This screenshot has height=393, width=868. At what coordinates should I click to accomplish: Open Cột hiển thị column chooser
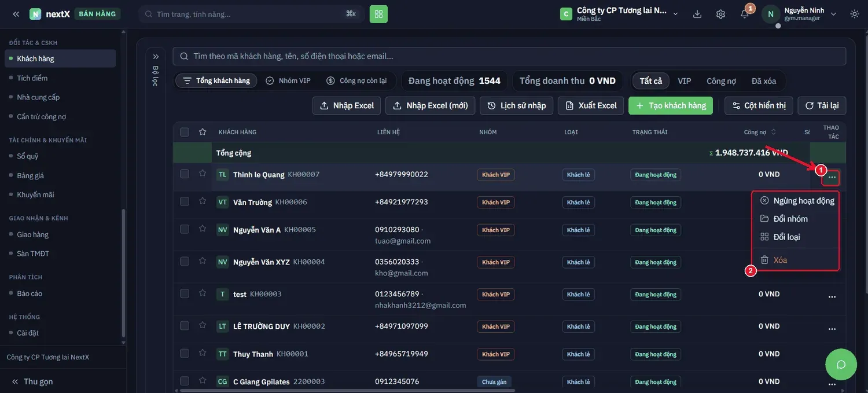(x=759, y=105)
